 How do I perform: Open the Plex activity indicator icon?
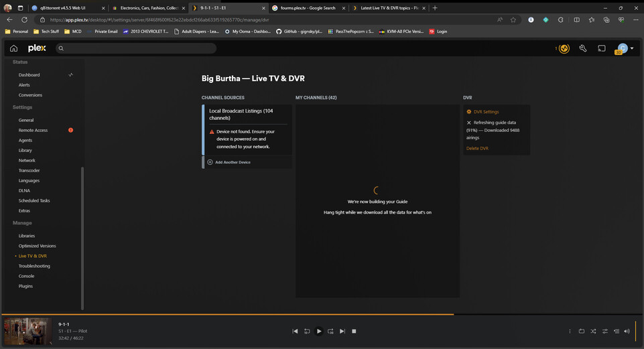564,48
